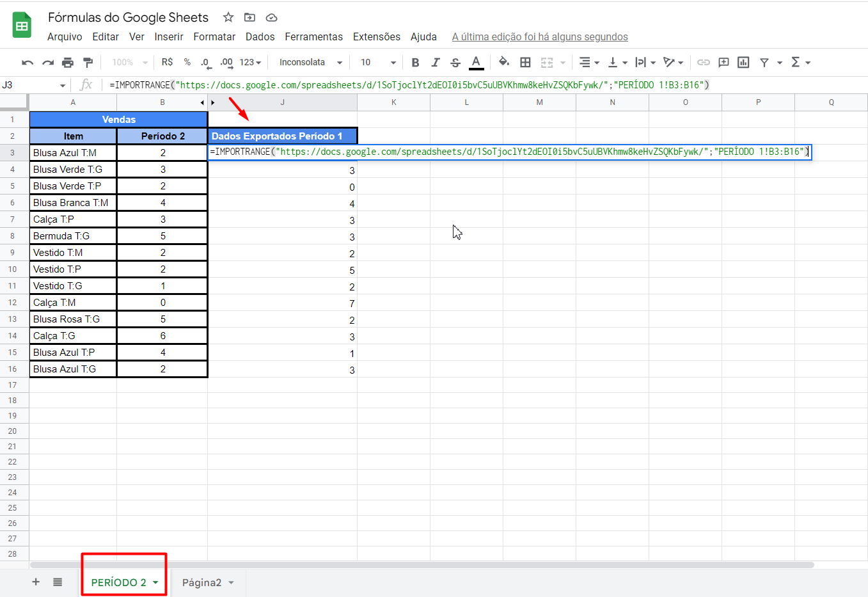This screenshot has width=868, height=597.
Task: Apply bold formatting with the Bold icon
Action: click(x=414, y=62)
